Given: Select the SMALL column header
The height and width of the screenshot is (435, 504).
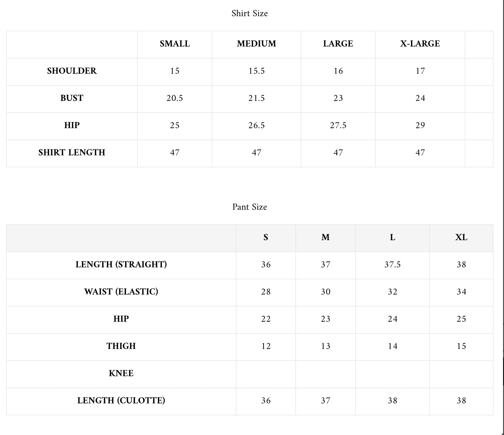Looking at the screenshot, I should 175,44.
